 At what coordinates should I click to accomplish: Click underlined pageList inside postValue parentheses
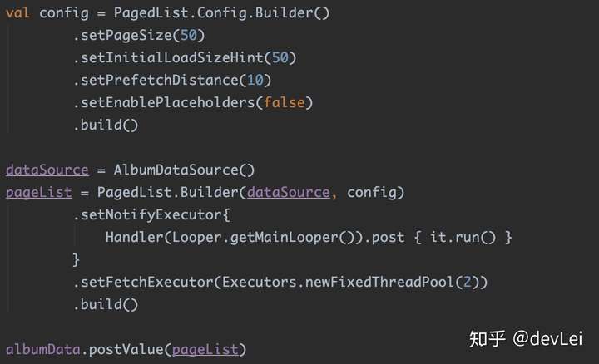[205, 349]
